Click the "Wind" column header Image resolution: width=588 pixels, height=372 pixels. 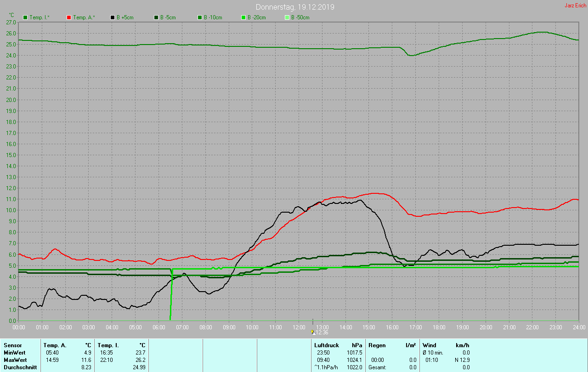click(x=430, y=345)
